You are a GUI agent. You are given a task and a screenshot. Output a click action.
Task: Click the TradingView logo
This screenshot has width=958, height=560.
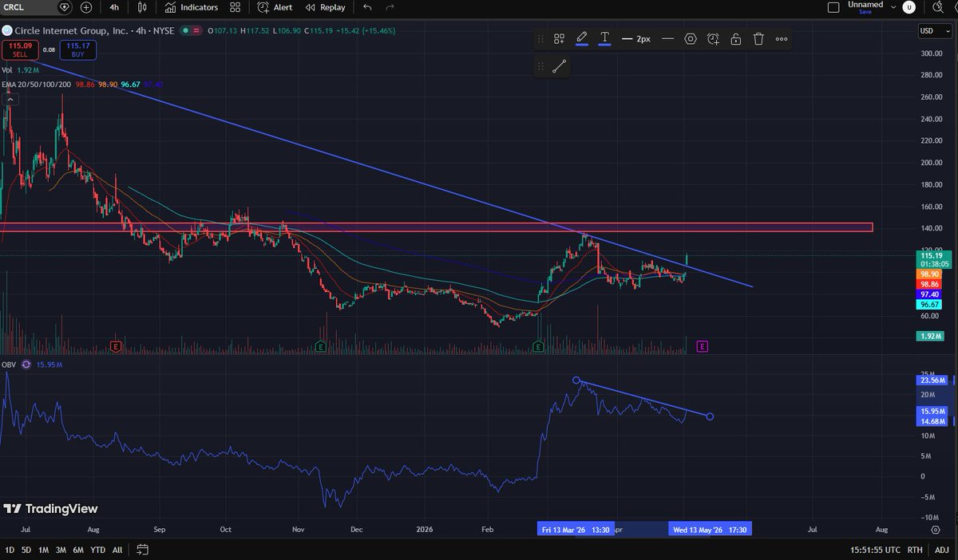(x=49, y=508)
